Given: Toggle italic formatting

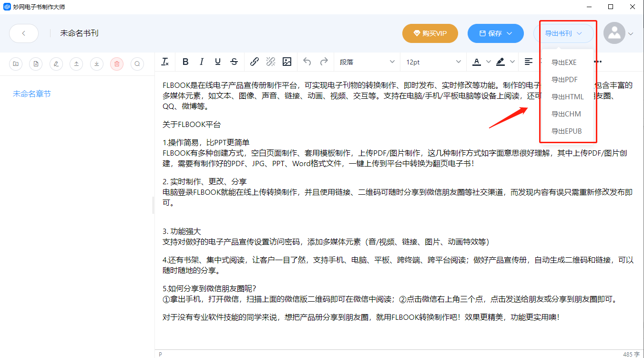Looking at the screenshot, I should click(x=202, y=62).
